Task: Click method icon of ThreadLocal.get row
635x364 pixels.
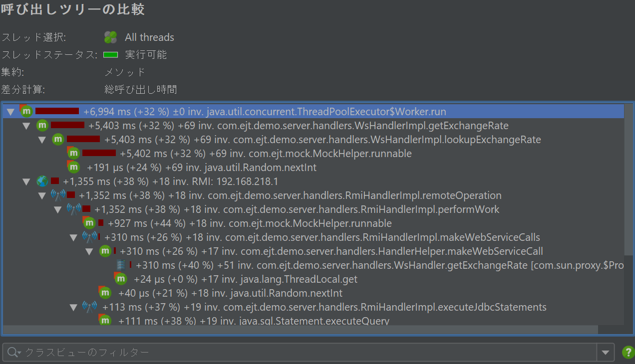Action: [120, 279]
